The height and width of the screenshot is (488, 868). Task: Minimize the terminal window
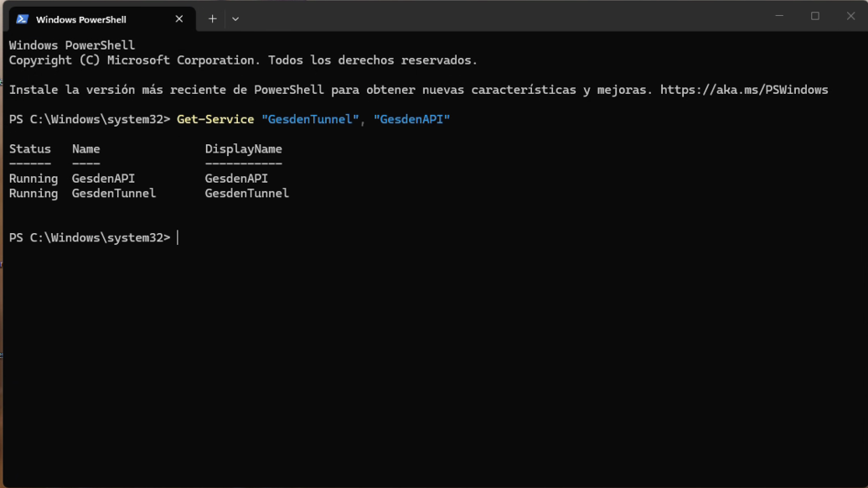(x=779, y=16)
